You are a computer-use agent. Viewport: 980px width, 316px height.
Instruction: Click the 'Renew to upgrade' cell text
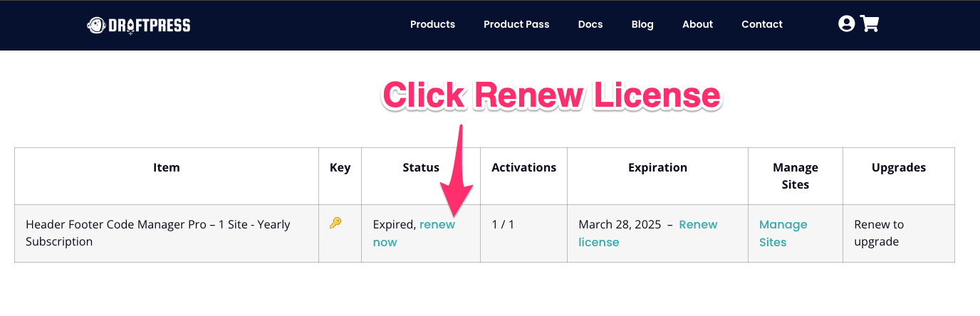(879, 233)
